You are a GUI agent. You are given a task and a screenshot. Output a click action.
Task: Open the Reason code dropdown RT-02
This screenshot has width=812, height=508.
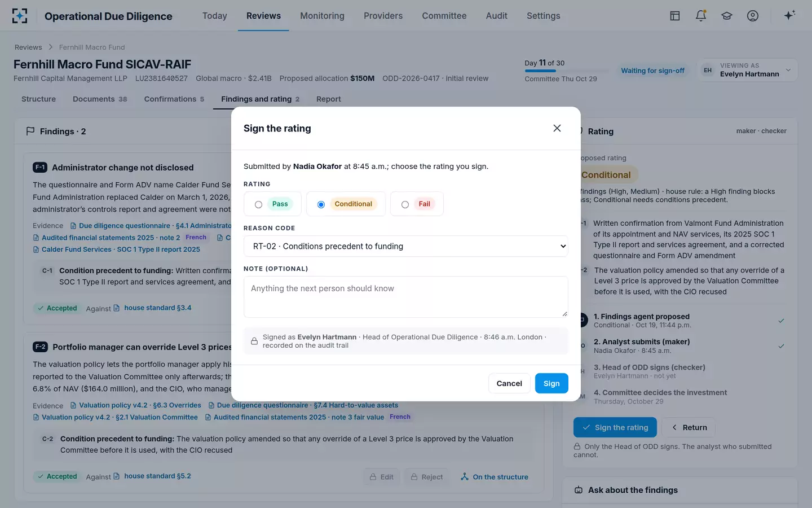pos(406,246)
